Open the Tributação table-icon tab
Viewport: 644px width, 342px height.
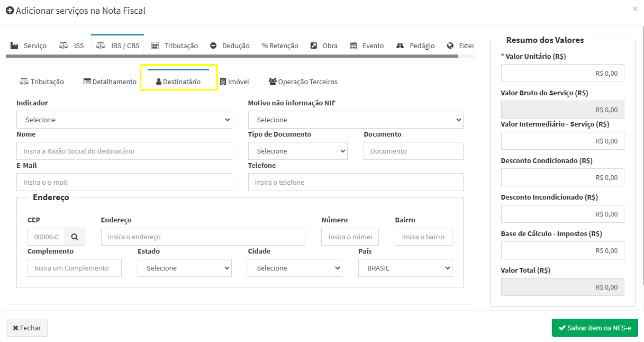[x=175, y=46]
